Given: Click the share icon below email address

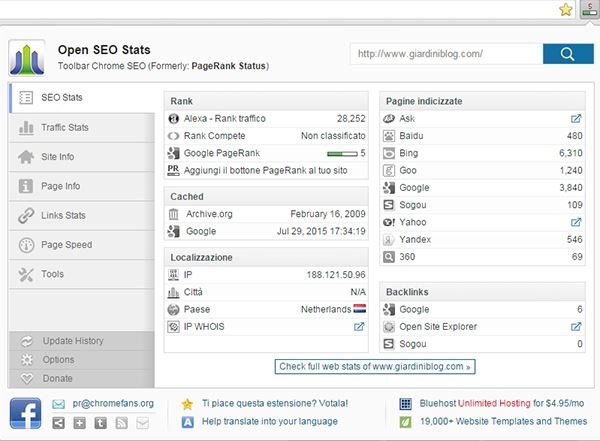Looking at the screenshot, I should 58,423.
